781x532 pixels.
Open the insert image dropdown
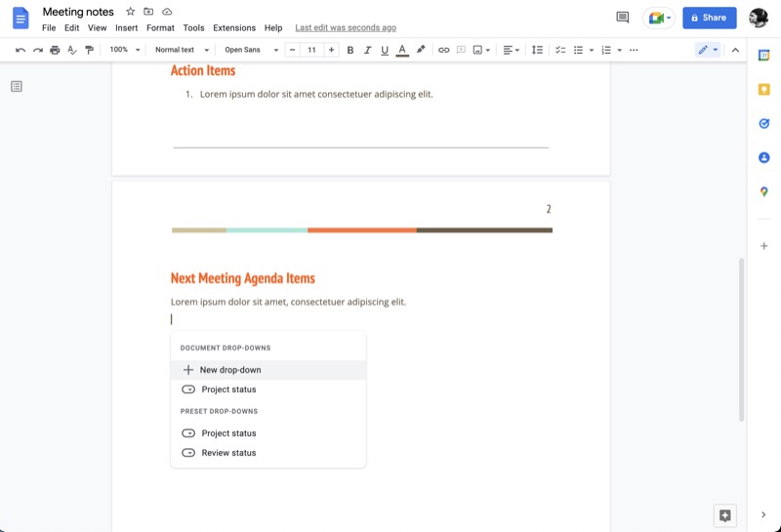coord(481,50)
